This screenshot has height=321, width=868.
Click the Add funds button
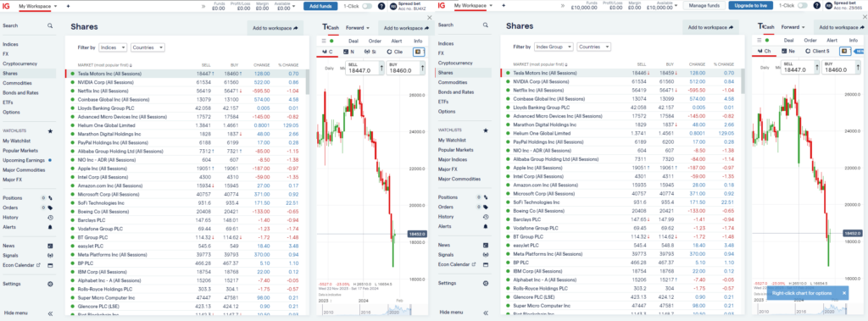[320, 6]
